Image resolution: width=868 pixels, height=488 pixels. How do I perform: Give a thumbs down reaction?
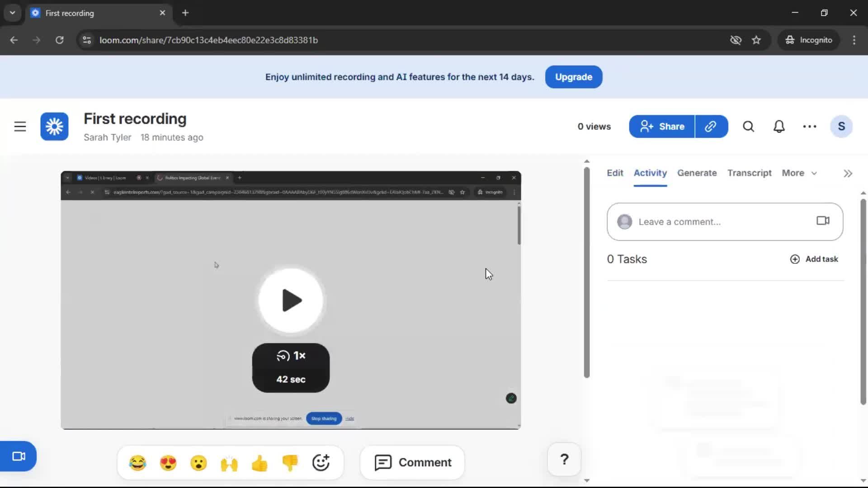pyautogui.click(x=290, y=462)
